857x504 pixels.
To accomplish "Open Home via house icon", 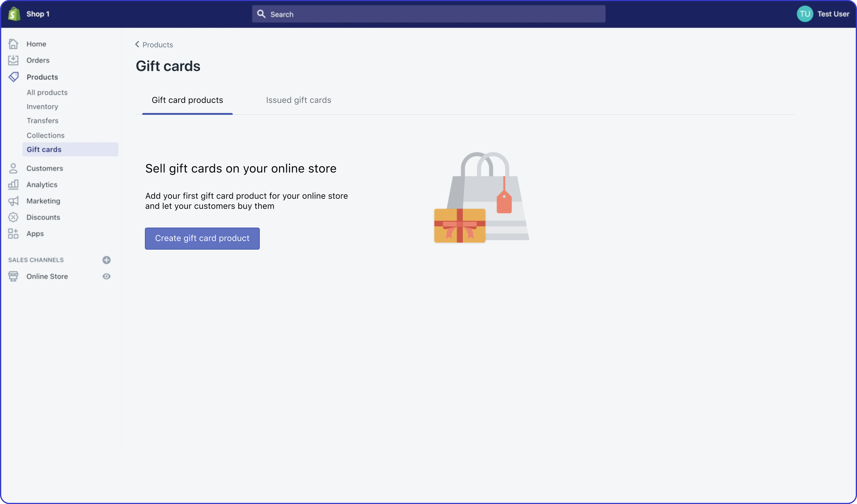I will 13,44.
